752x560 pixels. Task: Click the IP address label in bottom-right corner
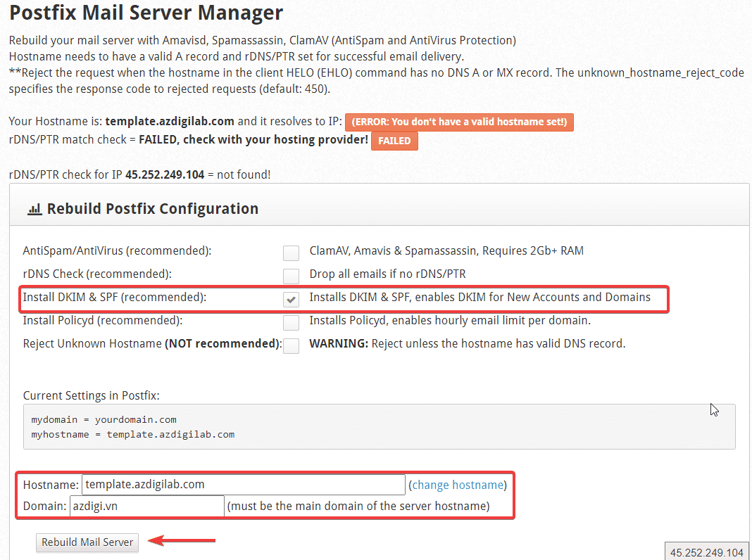707,552
